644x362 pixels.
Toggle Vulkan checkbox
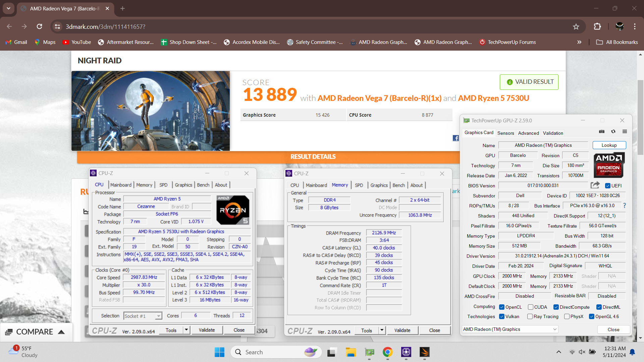[x=502, y=316]
